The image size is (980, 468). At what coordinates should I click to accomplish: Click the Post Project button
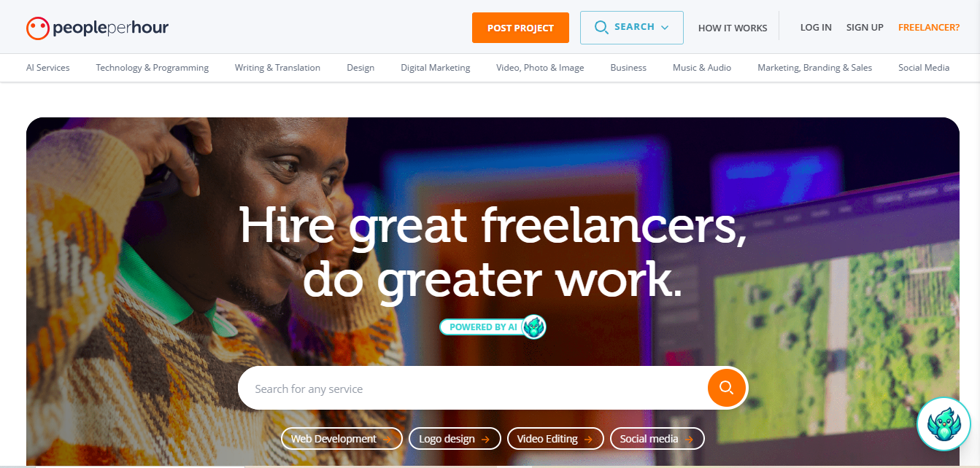coord(520,28)
